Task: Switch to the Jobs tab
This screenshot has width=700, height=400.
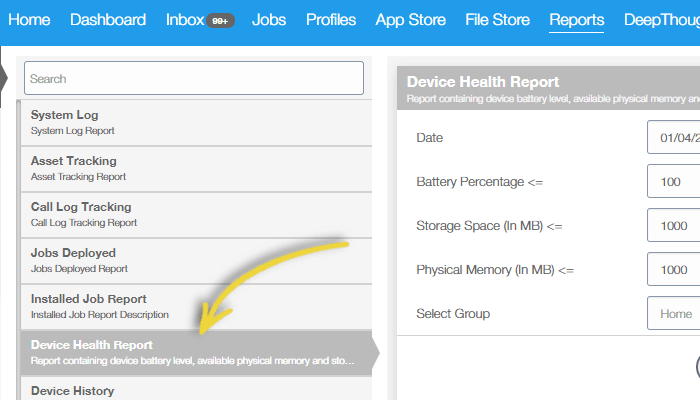Action: [269, 20]
